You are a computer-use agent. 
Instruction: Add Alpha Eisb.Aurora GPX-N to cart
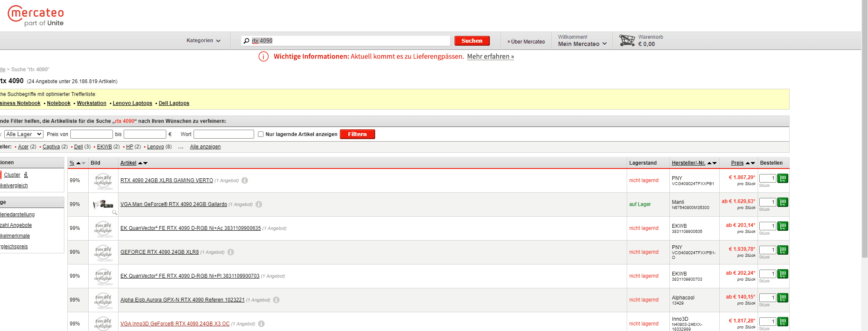coord(783,298)
